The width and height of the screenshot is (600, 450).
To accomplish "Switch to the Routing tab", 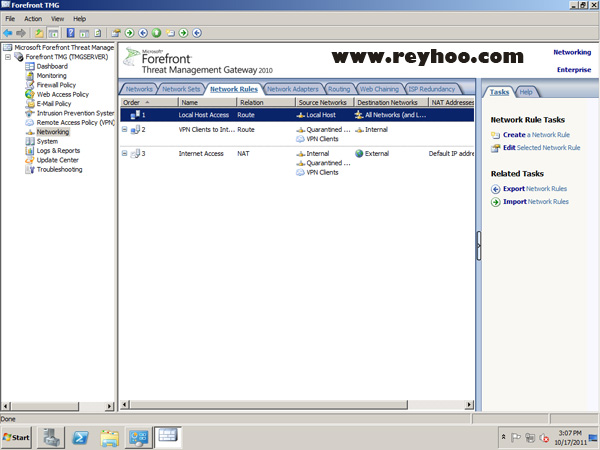I will [339, 89].
